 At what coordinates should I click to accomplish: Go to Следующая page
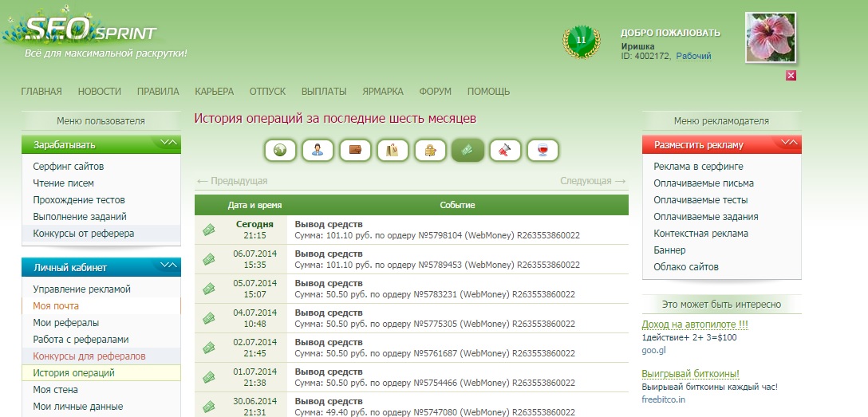[593, 181]
